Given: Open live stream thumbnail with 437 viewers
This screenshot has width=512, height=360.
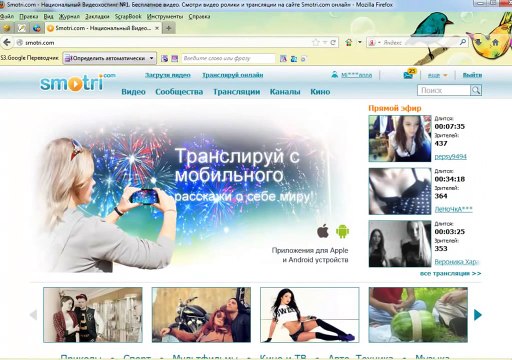Looking at the screenshot, I should point(400,138).
